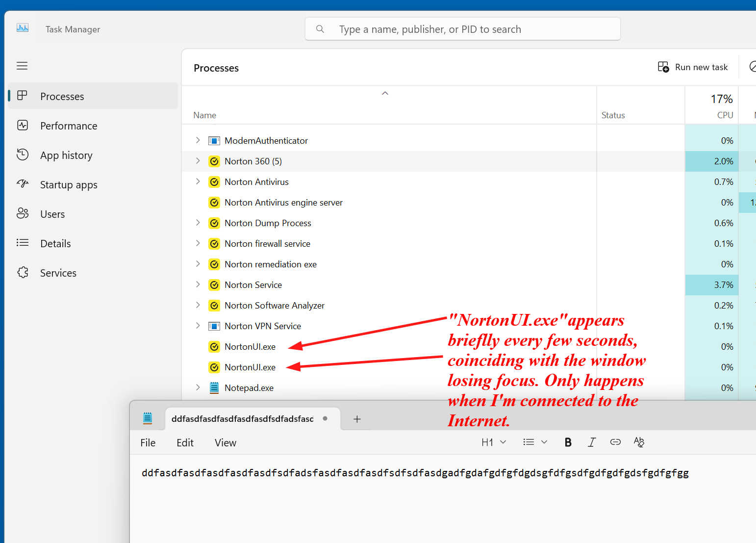Click the Run new task button
Viewport: 756px width, 543px height.
[x=693, y=67]
